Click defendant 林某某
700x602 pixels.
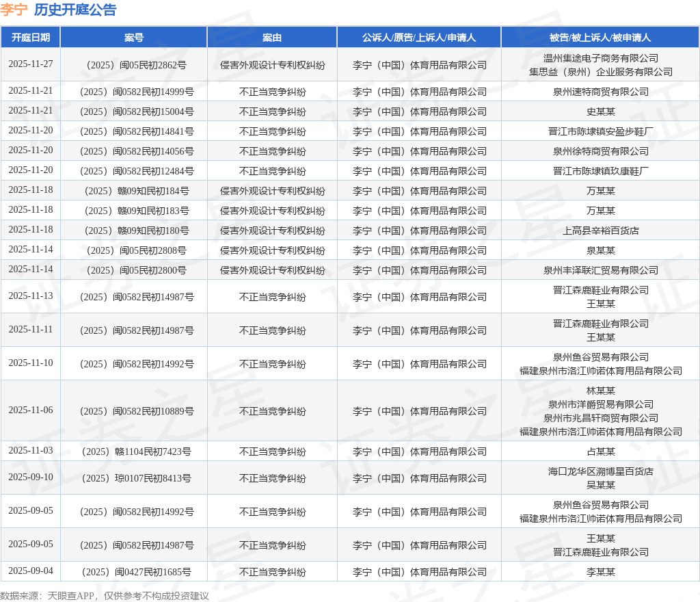[x=600, y=391]
